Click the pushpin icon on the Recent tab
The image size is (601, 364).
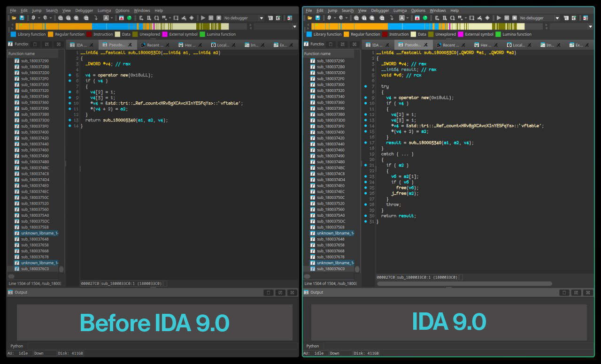coord(167,45)
